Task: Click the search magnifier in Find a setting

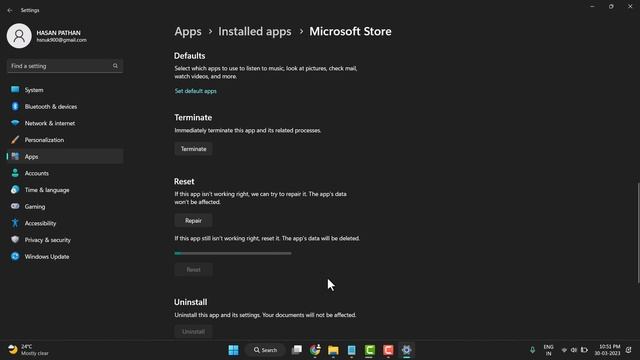Action: tap(115, 66)
